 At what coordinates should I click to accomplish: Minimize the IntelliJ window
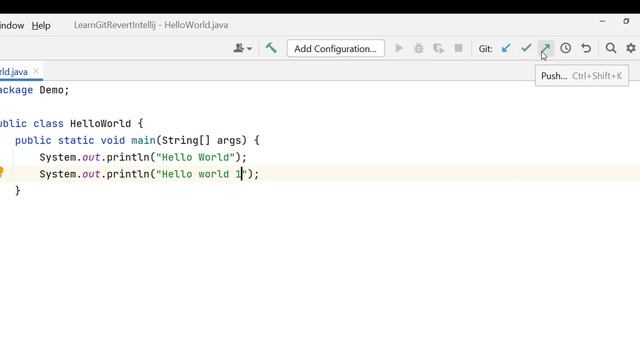(602, 21)
